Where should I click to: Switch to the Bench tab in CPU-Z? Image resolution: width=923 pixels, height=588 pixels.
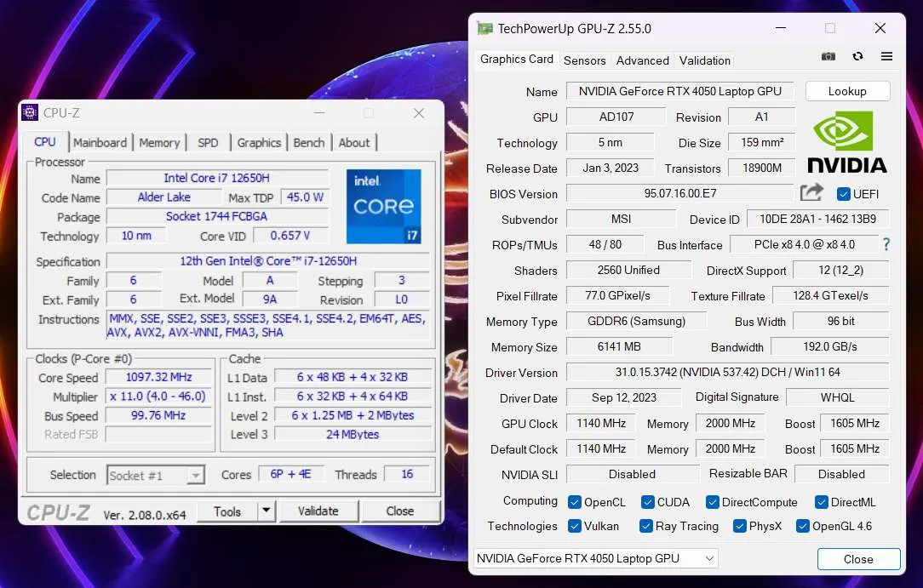pos(309,143)
